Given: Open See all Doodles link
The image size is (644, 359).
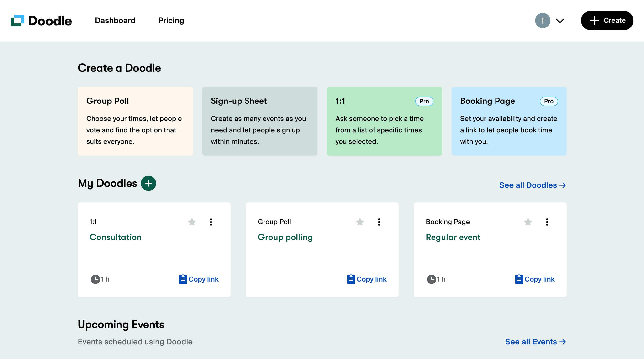Looking at the screenshot, I should pyautogui.click(x=533, y=185).
